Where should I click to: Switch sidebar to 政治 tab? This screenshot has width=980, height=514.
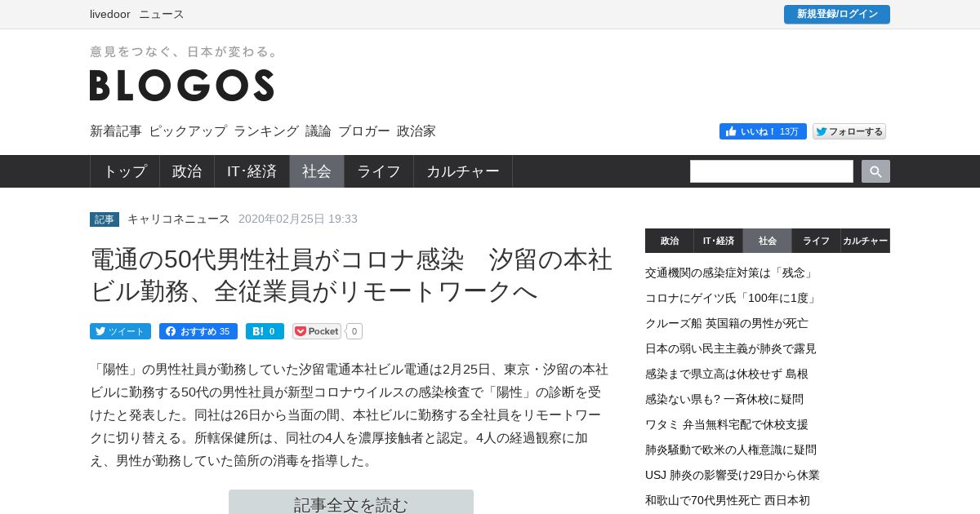tap(670, 241)
